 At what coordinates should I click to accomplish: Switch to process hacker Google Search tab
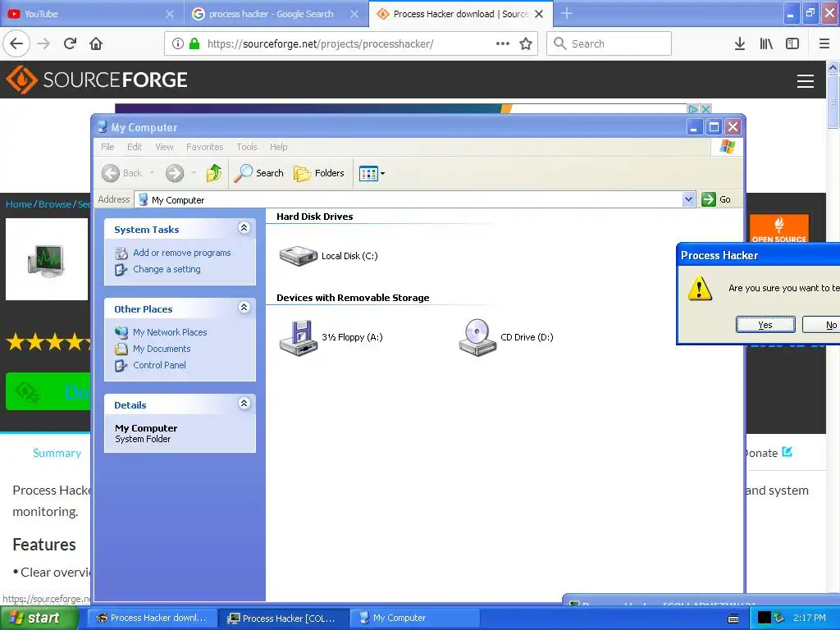(x=276, y=14)
